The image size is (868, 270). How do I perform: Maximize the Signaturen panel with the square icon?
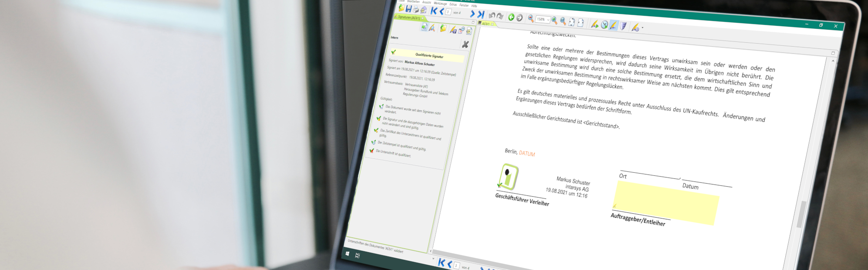(473, 22)
